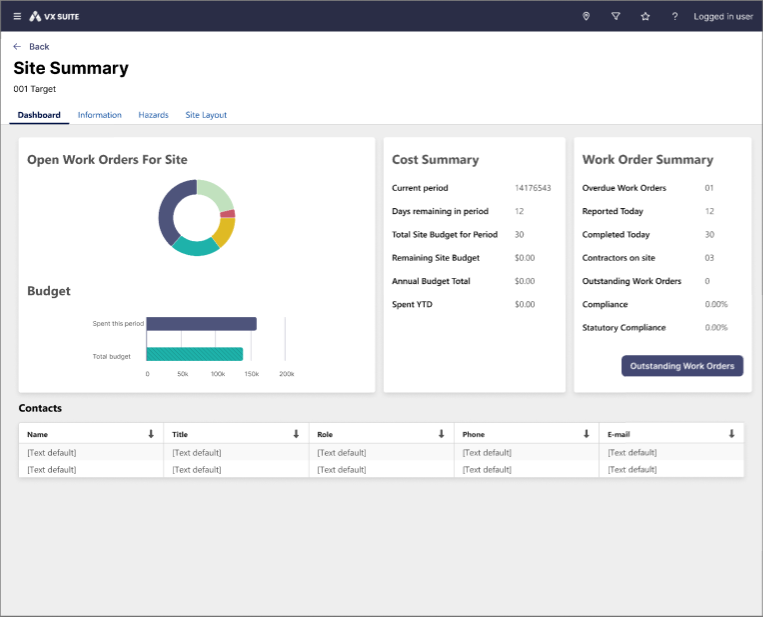This screenshot has width=763, height=617.
Task: Sort contacts by Phone column arrow
Action: [x=586, y=434]
